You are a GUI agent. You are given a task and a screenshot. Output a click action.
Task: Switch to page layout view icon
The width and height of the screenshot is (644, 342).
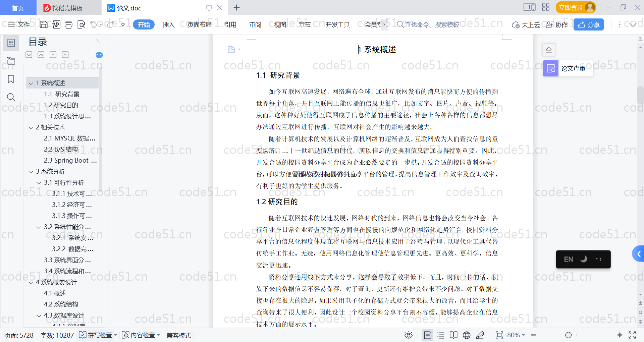click(428, 335)
